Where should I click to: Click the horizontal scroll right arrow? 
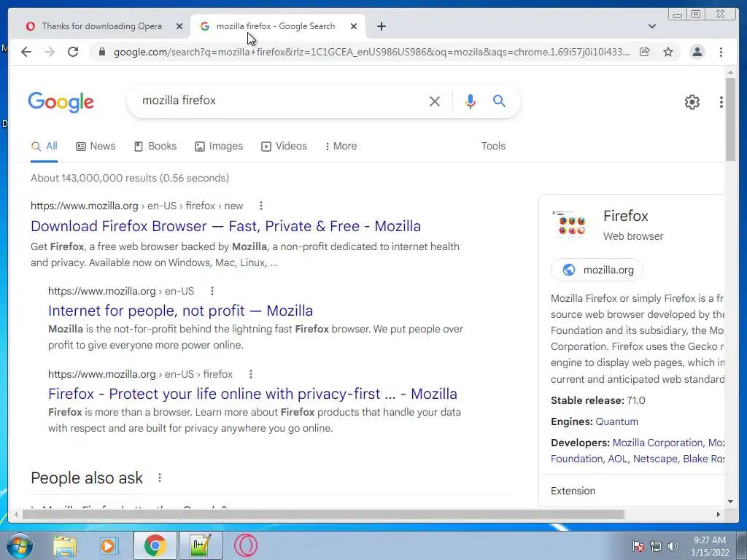719,514
